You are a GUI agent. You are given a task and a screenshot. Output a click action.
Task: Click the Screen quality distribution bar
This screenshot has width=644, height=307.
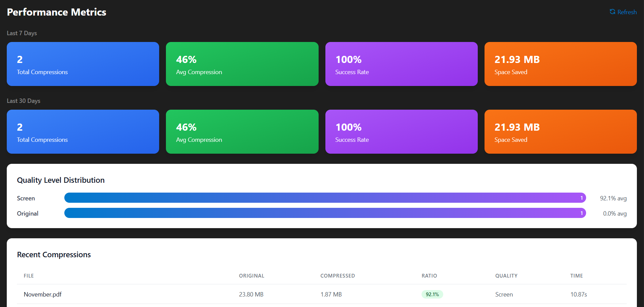(x=325, y=198)
